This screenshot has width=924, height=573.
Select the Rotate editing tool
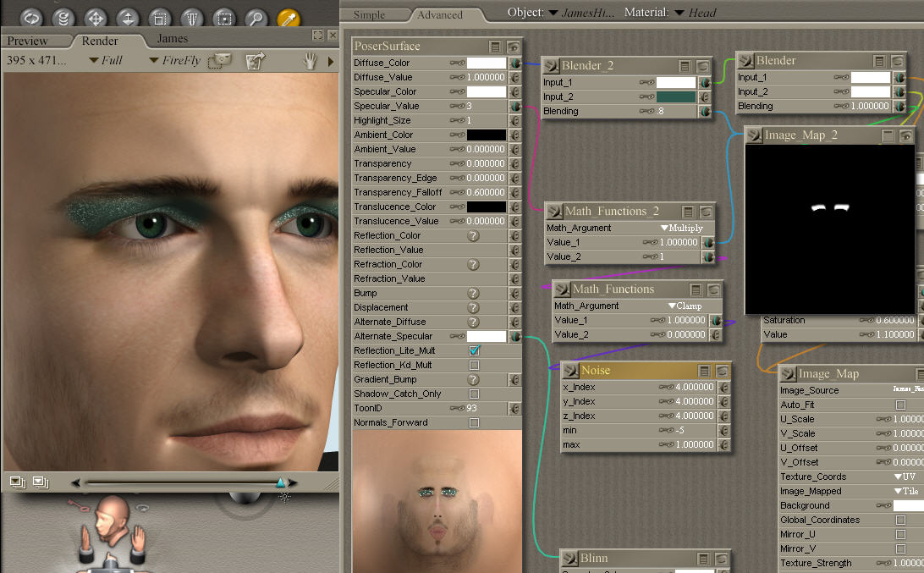(x=30, y=17)
